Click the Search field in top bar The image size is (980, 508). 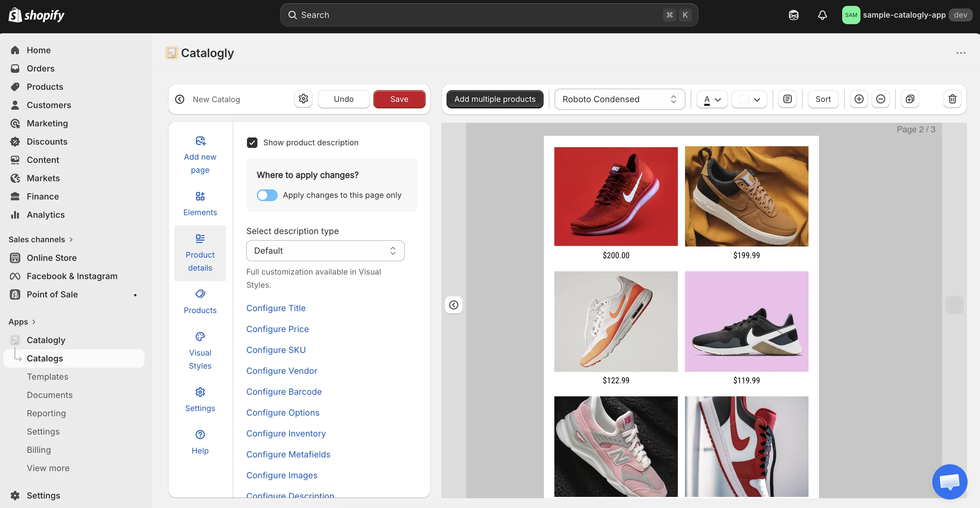[x=489, y=15]
